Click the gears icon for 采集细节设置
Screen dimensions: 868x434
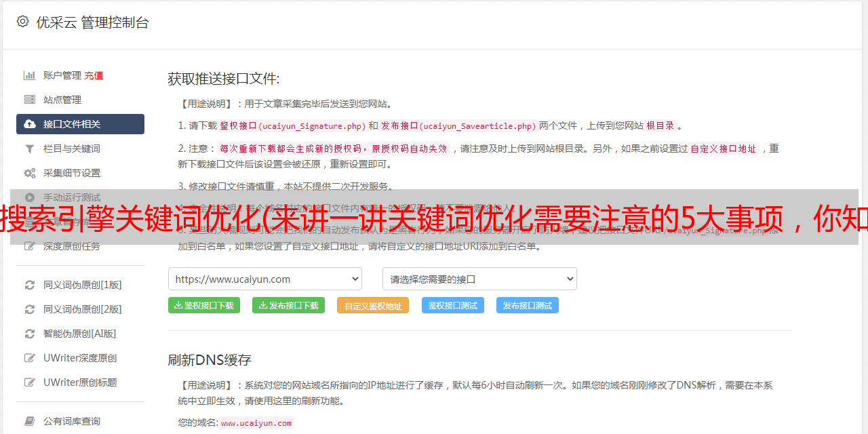pos(30,173)
